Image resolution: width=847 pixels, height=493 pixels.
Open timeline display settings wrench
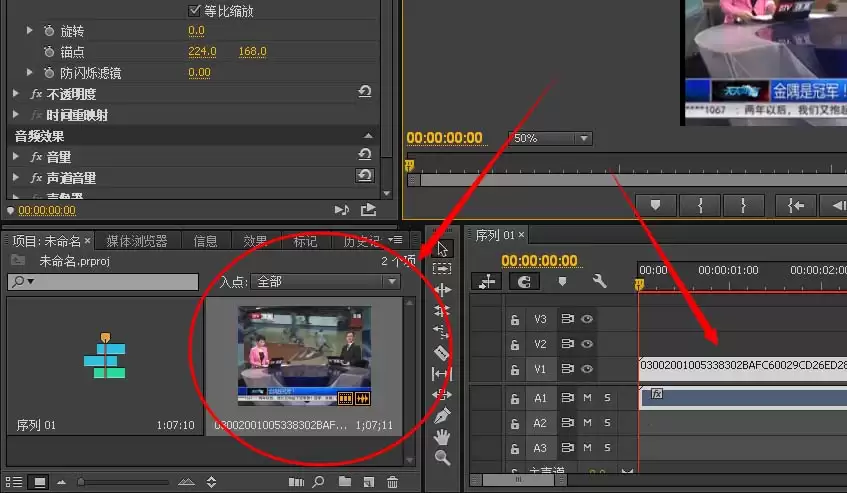pyautogui.click(x=599, y=281)
